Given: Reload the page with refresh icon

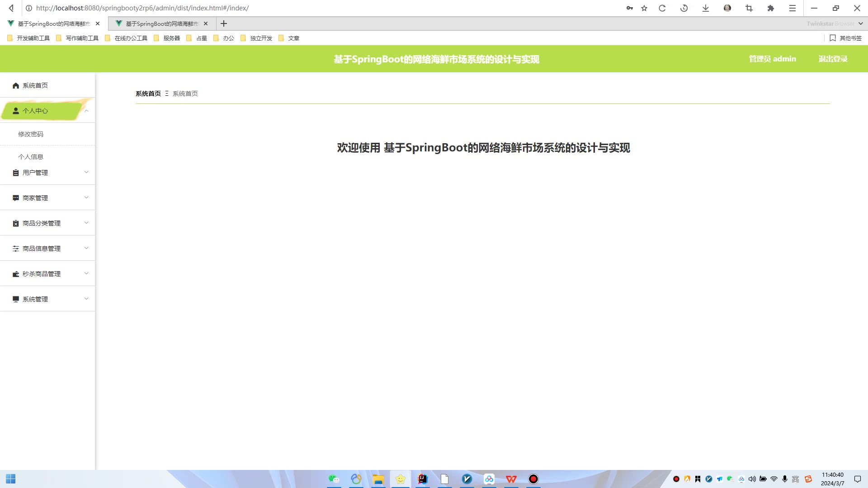Looking at the screenshot, I should point(662,8).
